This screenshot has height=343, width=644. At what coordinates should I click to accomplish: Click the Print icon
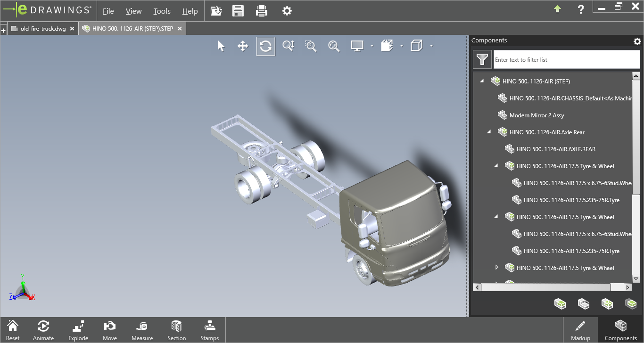coord(262,11)
